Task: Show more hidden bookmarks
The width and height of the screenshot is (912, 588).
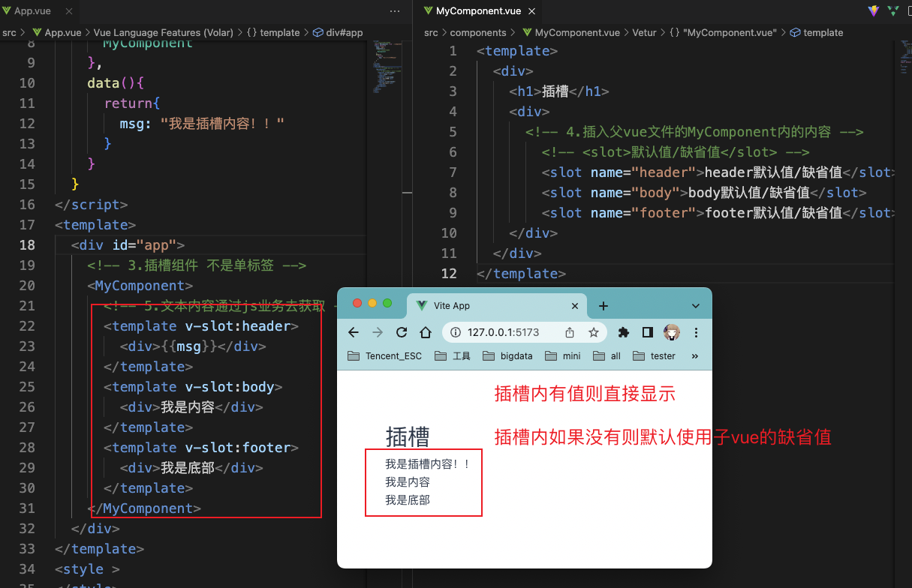Action: [x=694, y=356]
